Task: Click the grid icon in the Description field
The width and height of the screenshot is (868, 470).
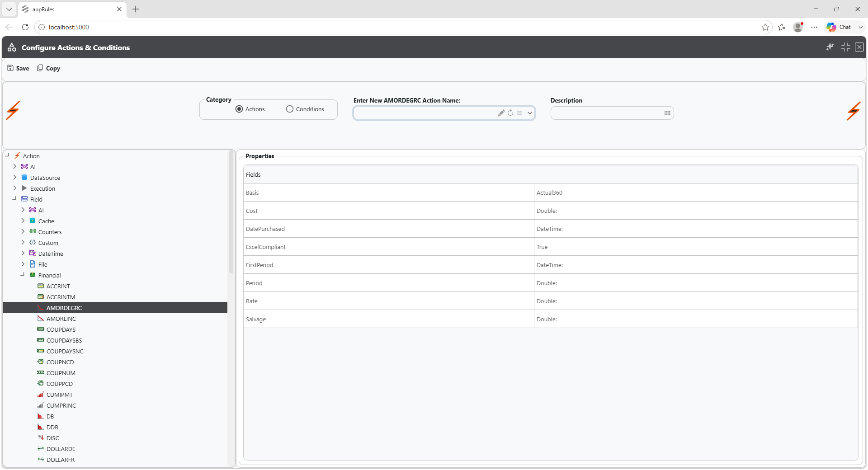Action: coord(667,113)
